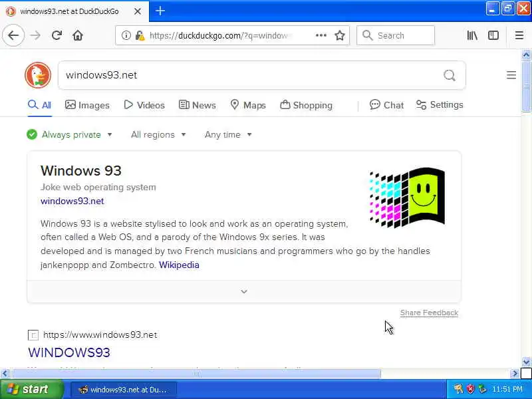Click the first system tray icon
Screen dimensions: 532x399
(458, 389)
